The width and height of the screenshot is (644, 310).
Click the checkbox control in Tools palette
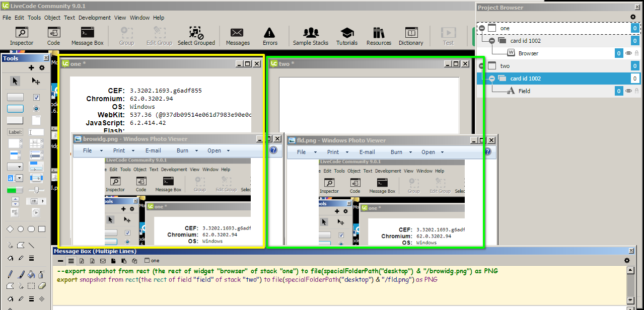(x=36, y=97)
